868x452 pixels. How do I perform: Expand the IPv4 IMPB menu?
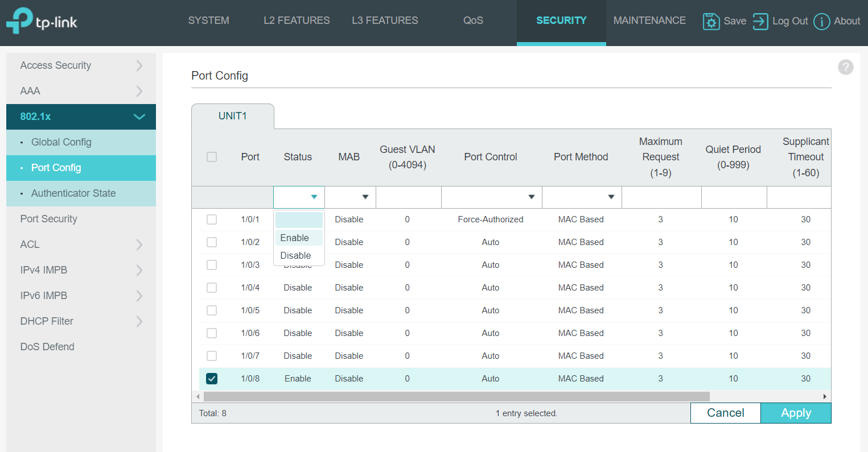click(x=81, y=270)
